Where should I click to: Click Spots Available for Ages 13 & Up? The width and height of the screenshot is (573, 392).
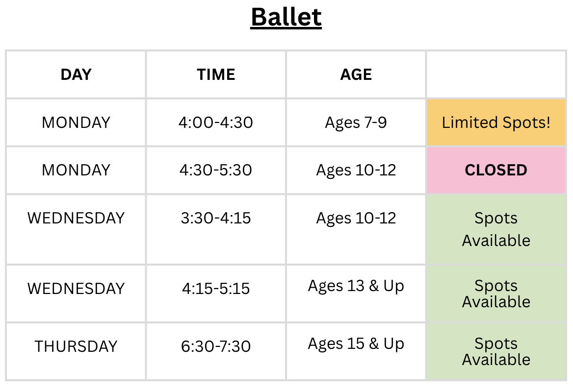coord(496,294)
